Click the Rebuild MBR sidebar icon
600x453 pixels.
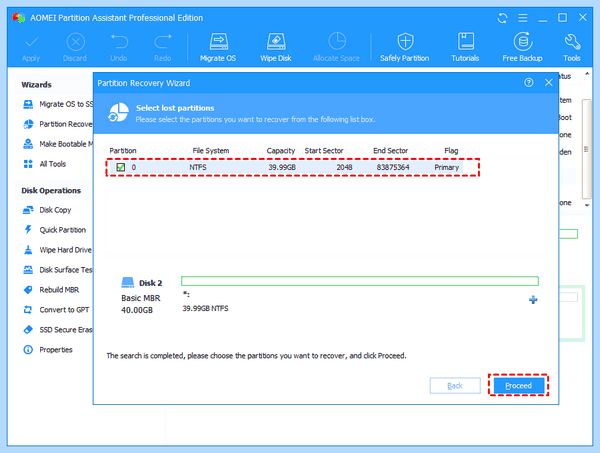[28, 290]
